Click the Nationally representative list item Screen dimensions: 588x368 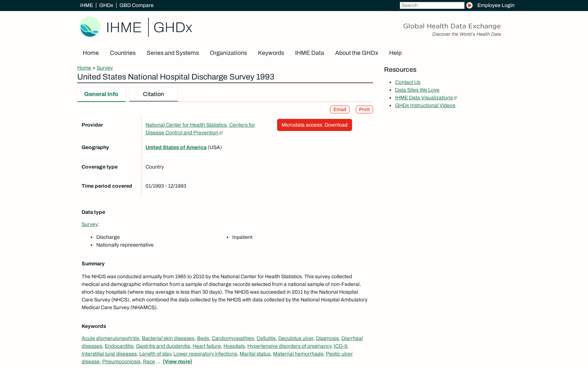[x=125, y=245]
